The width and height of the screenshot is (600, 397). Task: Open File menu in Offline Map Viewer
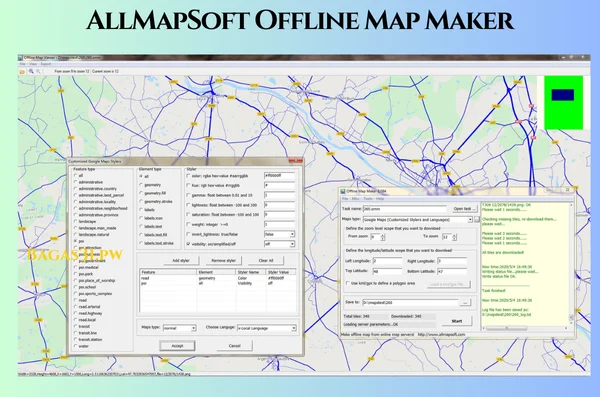point(23,64)
